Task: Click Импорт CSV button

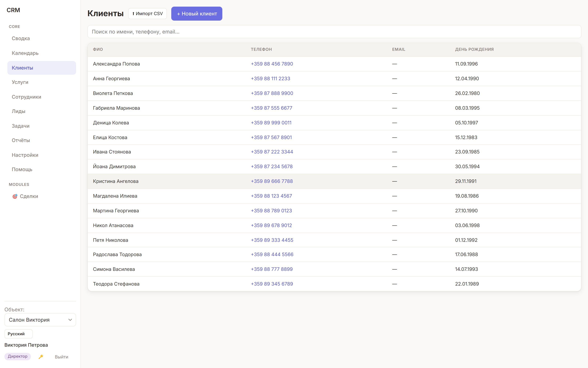Action: (x=148, y=14)
